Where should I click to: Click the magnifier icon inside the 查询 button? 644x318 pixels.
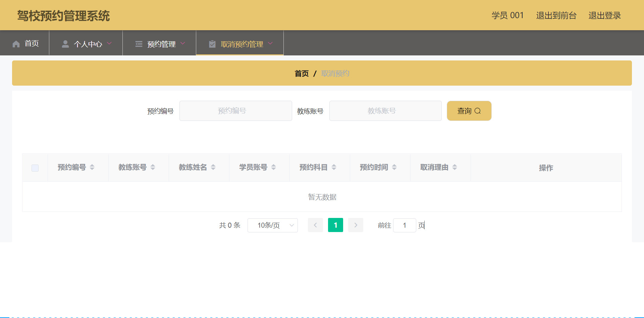(478, 111)
